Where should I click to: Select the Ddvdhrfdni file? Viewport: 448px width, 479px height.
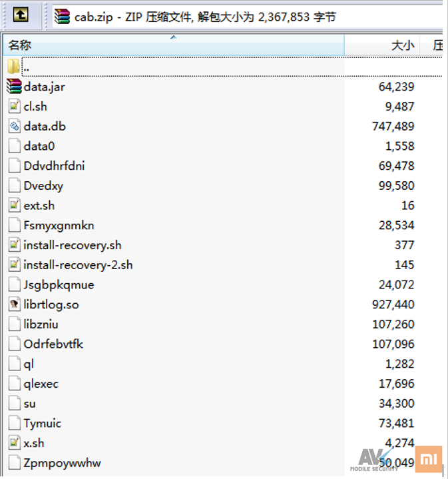click(54, 166)
